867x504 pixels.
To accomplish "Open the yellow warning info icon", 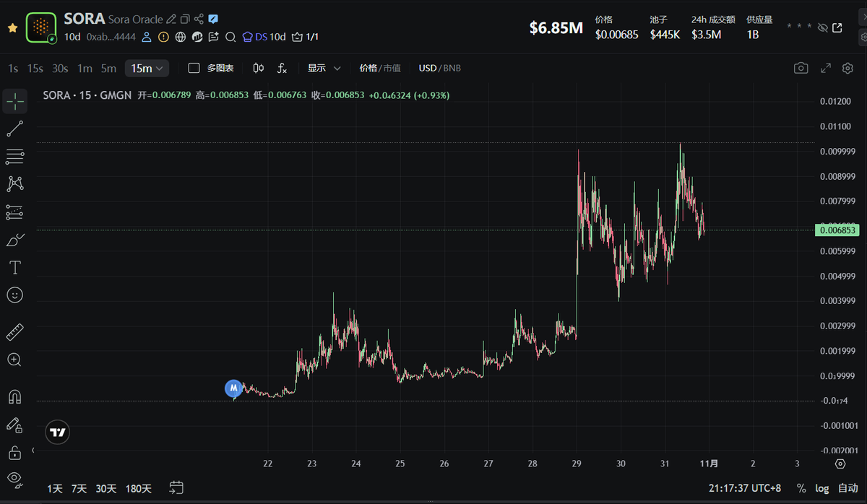I will coord(163,37).
